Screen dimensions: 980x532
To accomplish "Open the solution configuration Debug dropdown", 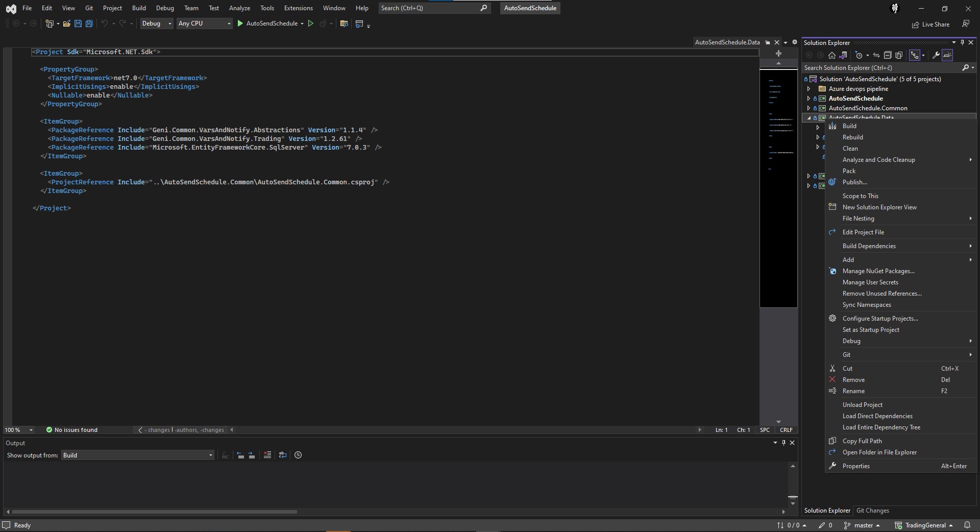I will coord(156,23).
